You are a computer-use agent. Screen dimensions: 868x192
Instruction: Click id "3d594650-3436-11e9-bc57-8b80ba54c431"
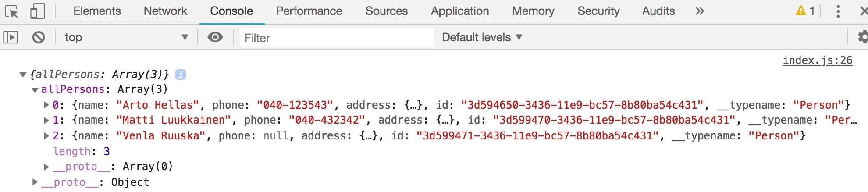tap(582, 105)
